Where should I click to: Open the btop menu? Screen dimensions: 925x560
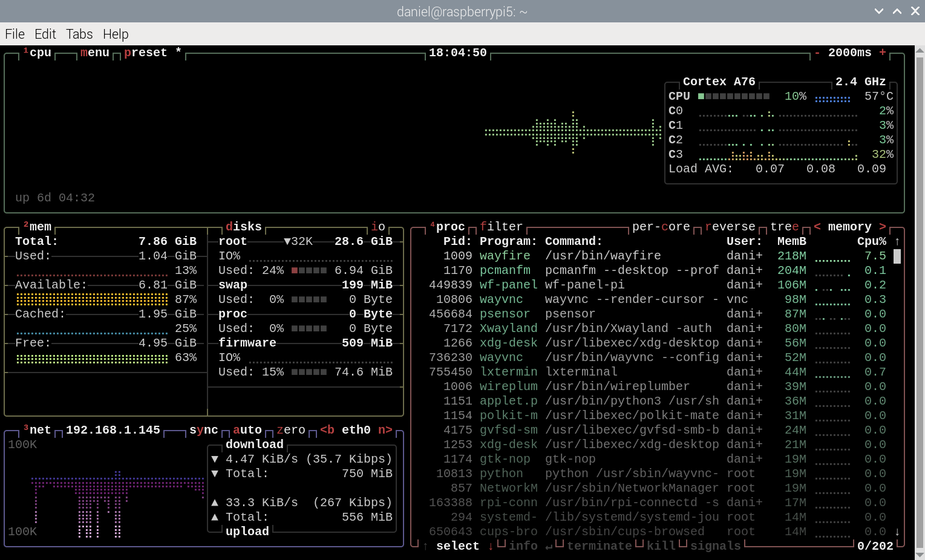(95, 53)
